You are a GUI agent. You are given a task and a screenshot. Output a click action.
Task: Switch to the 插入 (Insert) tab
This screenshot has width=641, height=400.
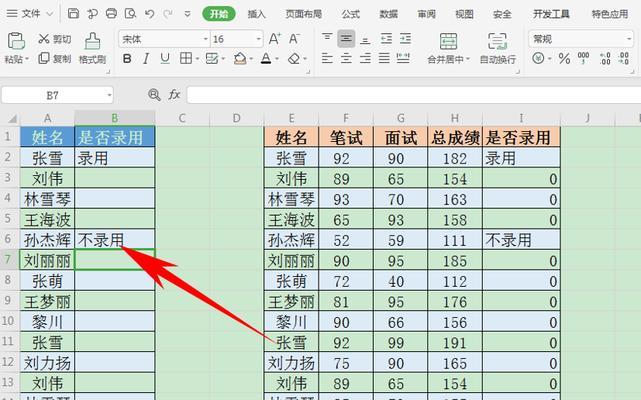pyautogui.click(x=257, y=14)
